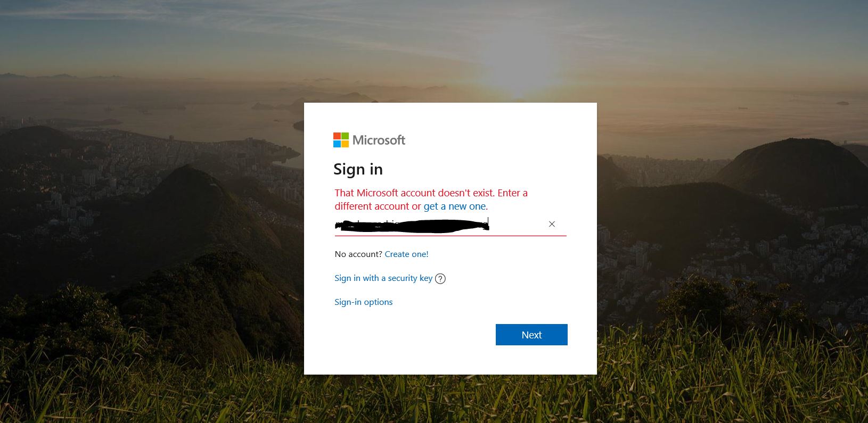Open the "Create one!" account link
This screenshot has height=423, width=868.
click(x=406, y=254)
